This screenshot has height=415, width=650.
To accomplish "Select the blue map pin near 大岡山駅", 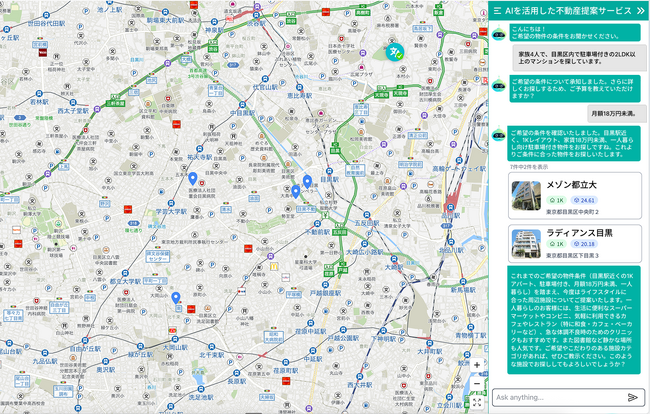I will [x=176, y=297].
